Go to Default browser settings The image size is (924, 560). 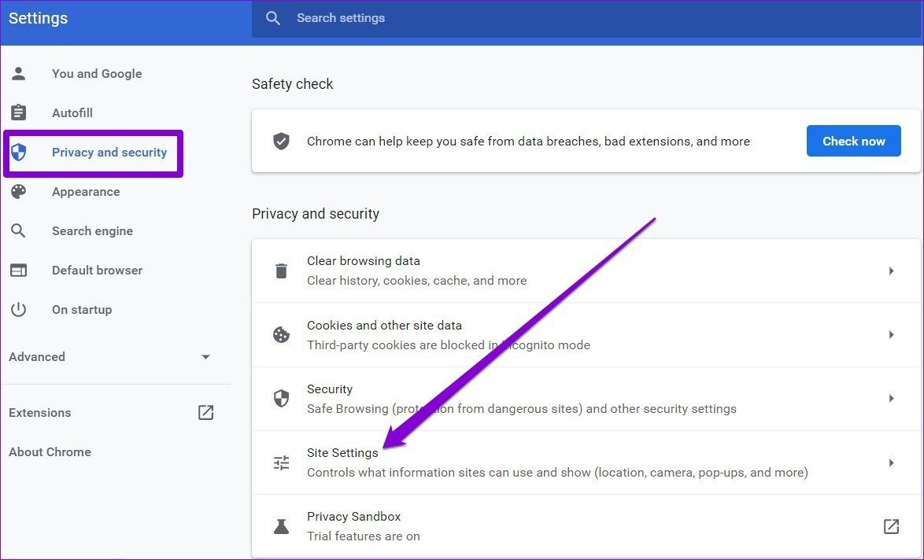97,271
